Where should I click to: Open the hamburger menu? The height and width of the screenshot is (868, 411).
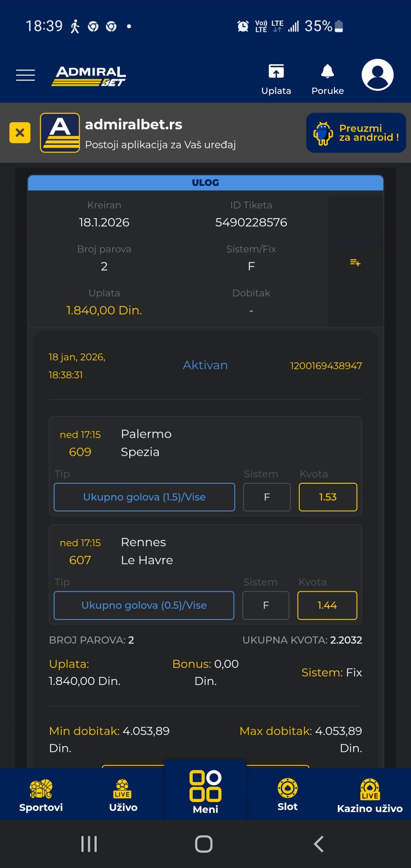pyautogui.click(x=25, y=75)
